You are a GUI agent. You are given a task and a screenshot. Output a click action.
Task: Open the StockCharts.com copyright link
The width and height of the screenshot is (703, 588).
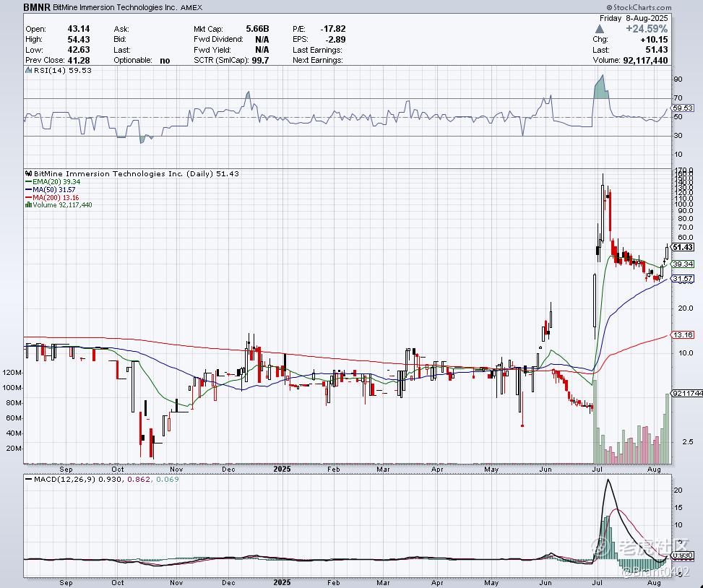(x=639, y=7)
